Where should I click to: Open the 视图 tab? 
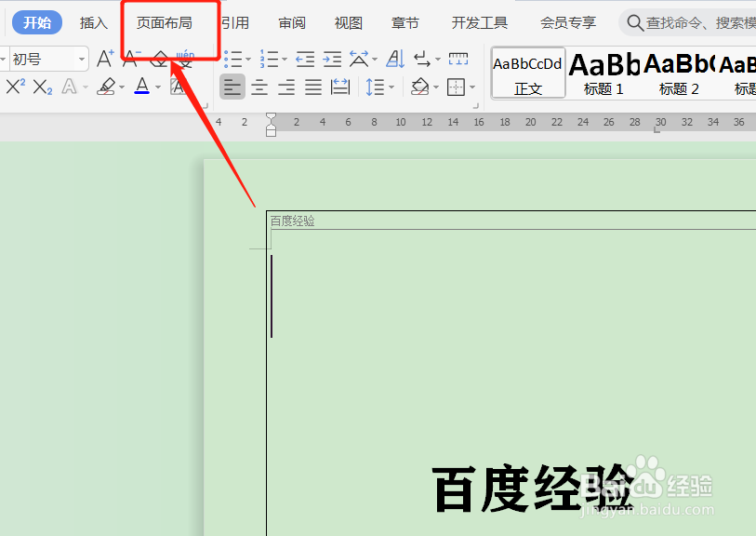(349, 22)
